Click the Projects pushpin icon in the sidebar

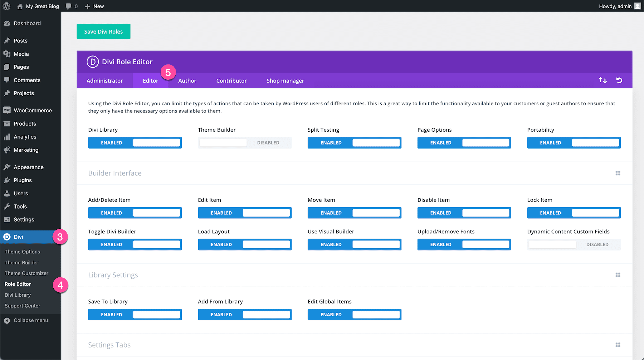[x=7, y=93]
